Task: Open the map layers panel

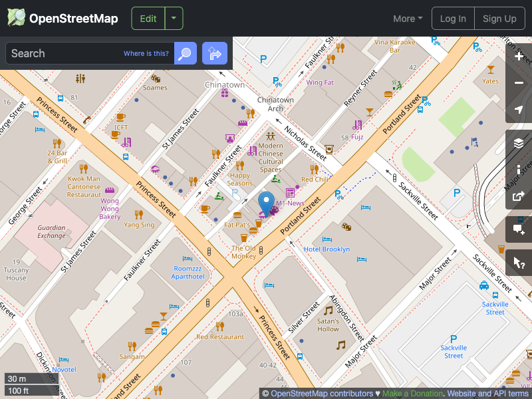Action: (x=519, y=142)
